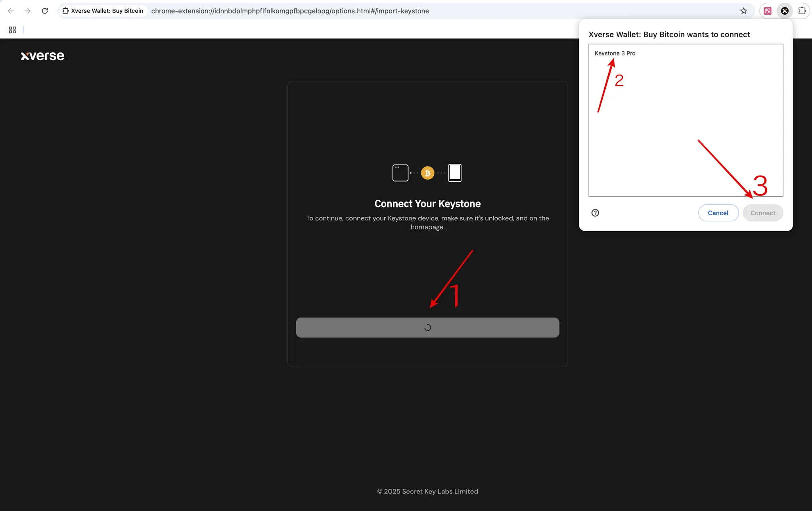Click the orange Bitcoin icon
The width and height of the screenshot is (812, 511).
pyautogui.click(x=427, y=173)
